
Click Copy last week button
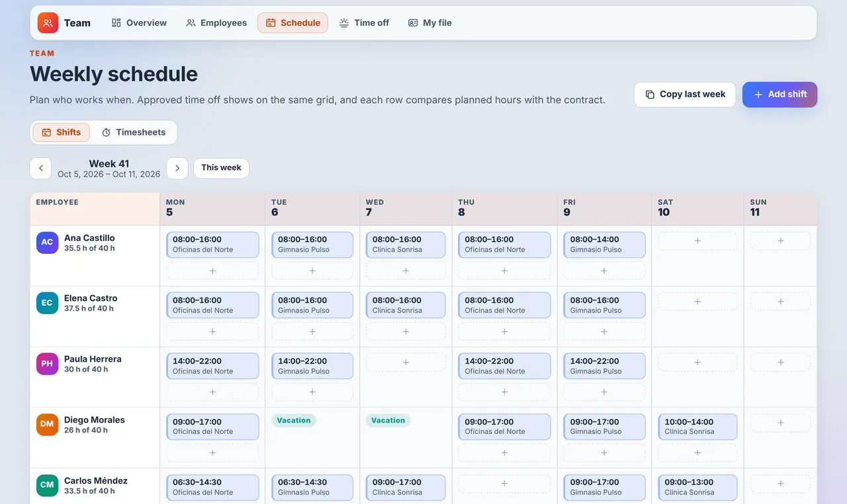(x=685, y=95)
